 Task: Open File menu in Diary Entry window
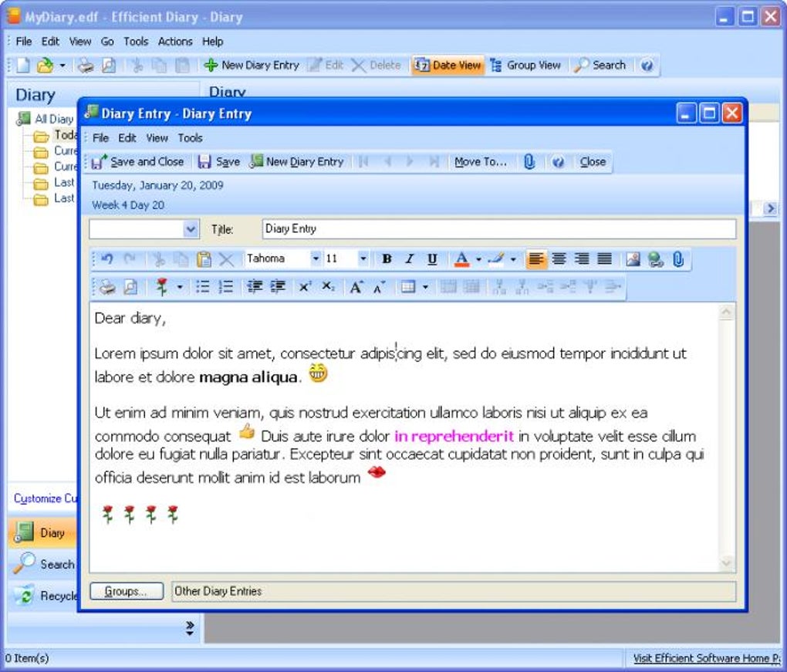[x=100, y=138]
